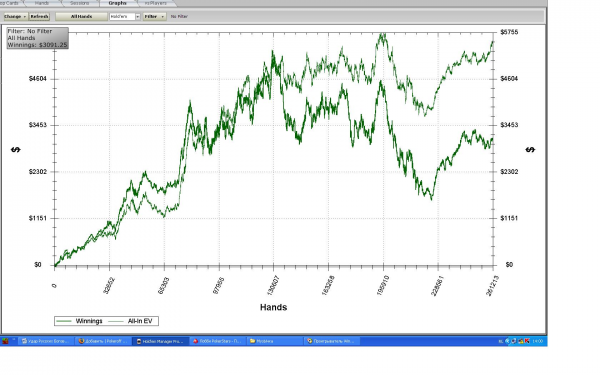Click the system tray clock
The image size is (600, 375).
(538, 341)
